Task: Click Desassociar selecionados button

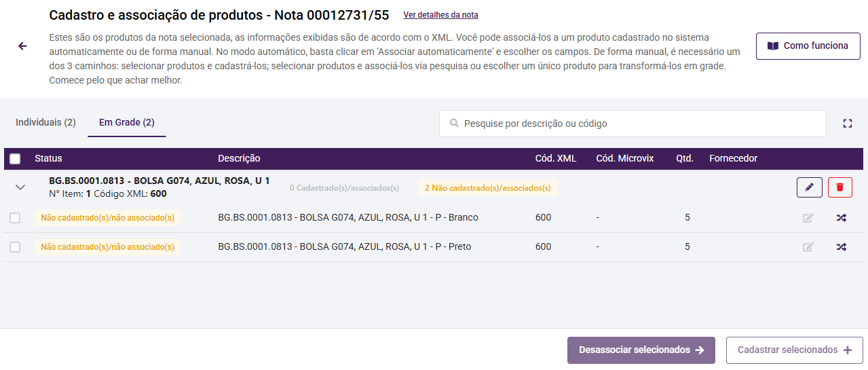Action: tap(641, 350)
